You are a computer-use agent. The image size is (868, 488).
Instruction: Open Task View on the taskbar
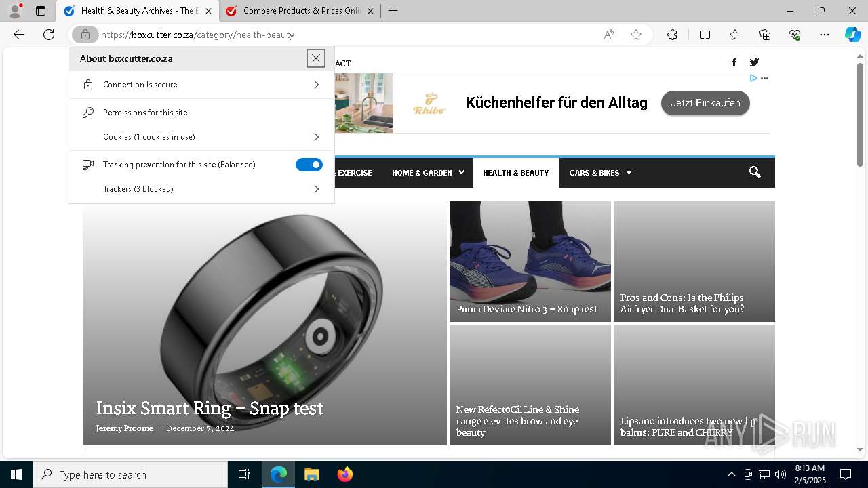tap(244, 474)
